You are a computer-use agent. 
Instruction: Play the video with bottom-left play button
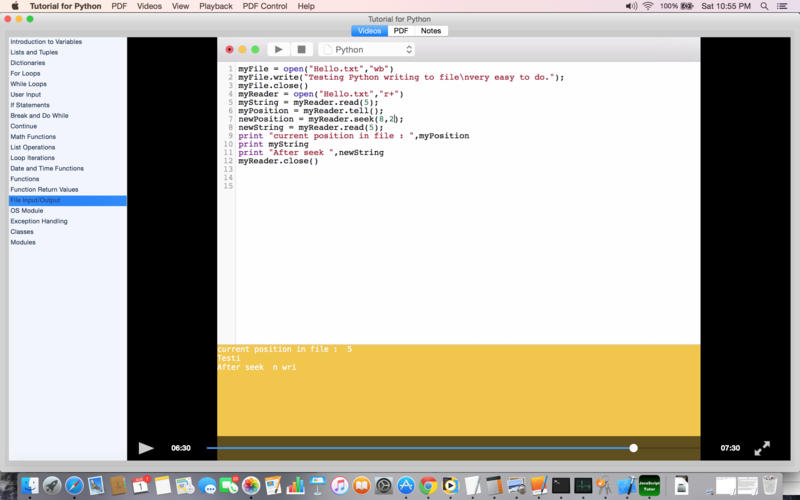pos(146,448)
